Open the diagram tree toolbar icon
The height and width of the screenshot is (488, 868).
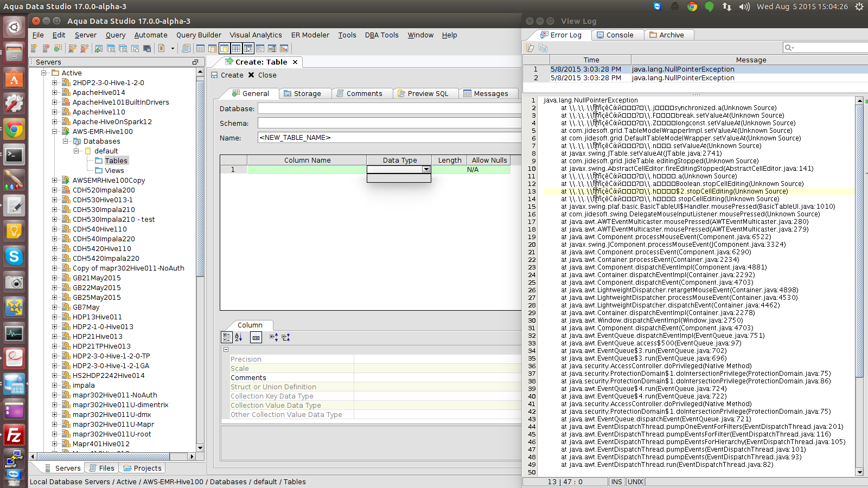272,48
